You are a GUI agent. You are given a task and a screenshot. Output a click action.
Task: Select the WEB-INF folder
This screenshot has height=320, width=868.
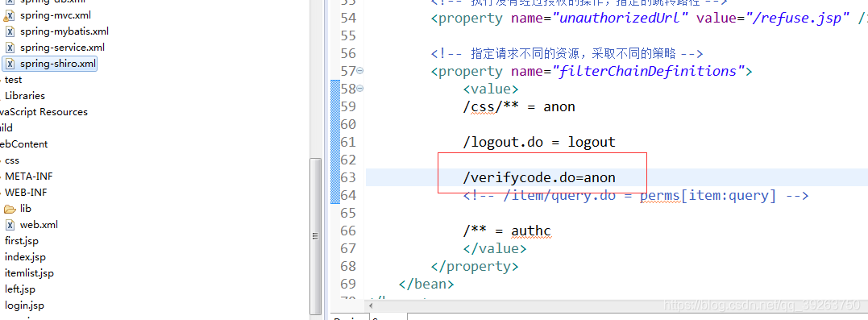click(x=26, y=193)
